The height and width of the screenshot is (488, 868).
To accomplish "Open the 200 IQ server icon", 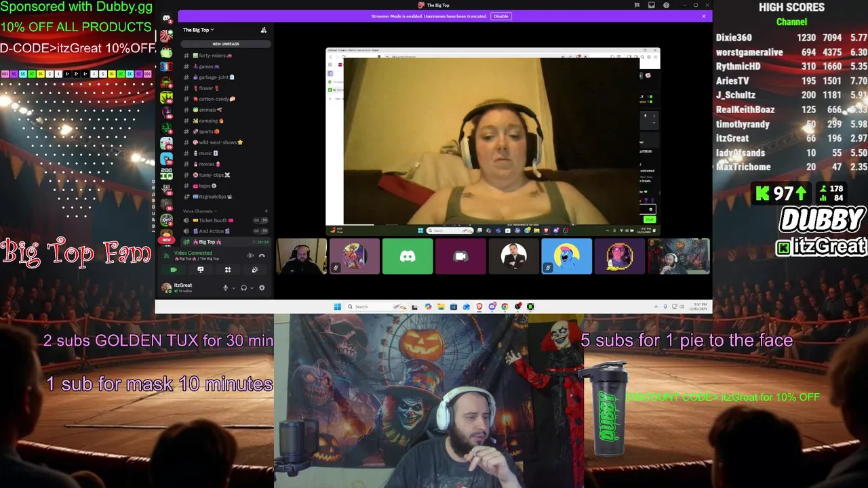I will coord(166,174).
